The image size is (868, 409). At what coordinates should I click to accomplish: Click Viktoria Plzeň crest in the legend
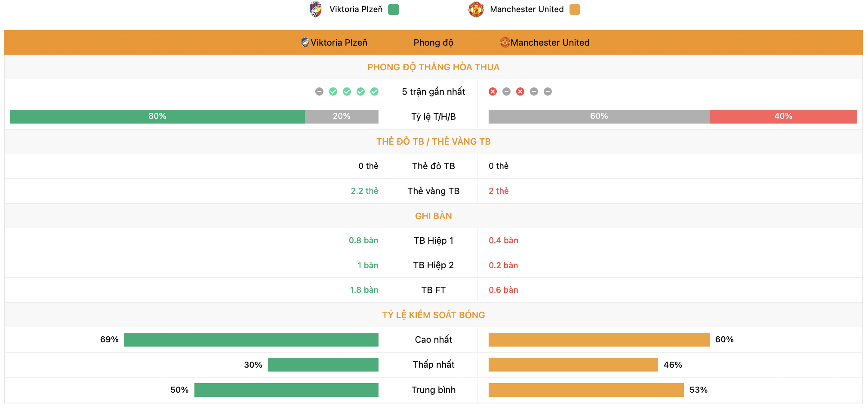point(316,9)
